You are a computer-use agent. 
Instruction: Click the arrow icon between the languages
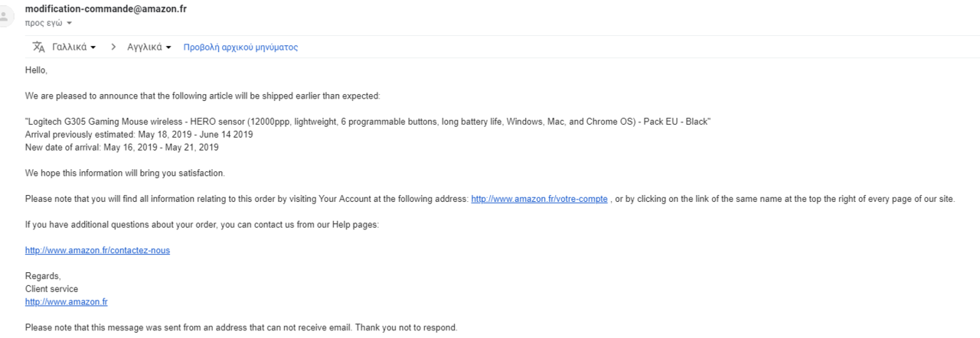click(113, 47)
